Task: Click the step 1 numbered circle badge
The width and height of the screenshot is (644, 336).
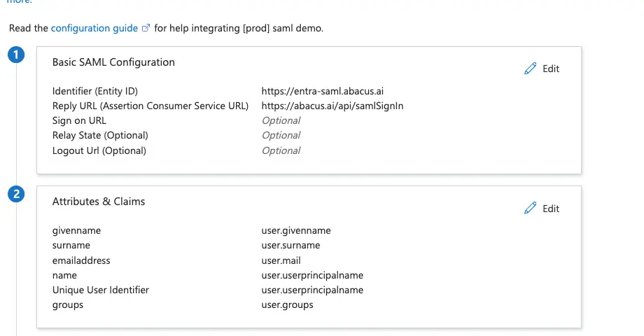Action: click(x=16, y=56)
